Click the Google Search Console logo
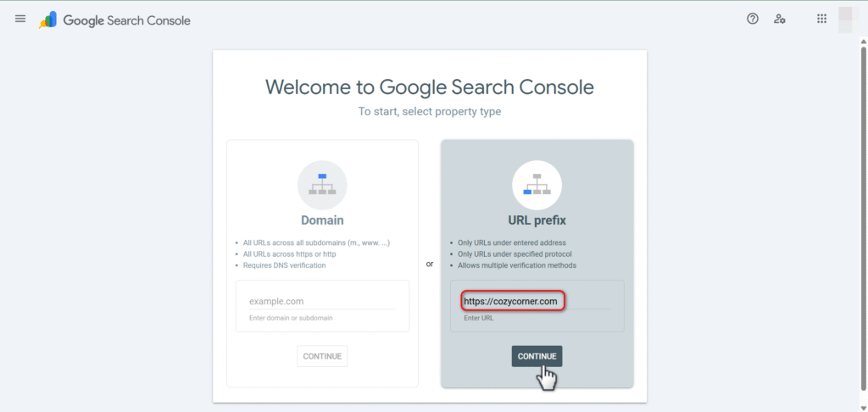The height and width of the screenshot is (412, 868). click(x=114, y=20)
